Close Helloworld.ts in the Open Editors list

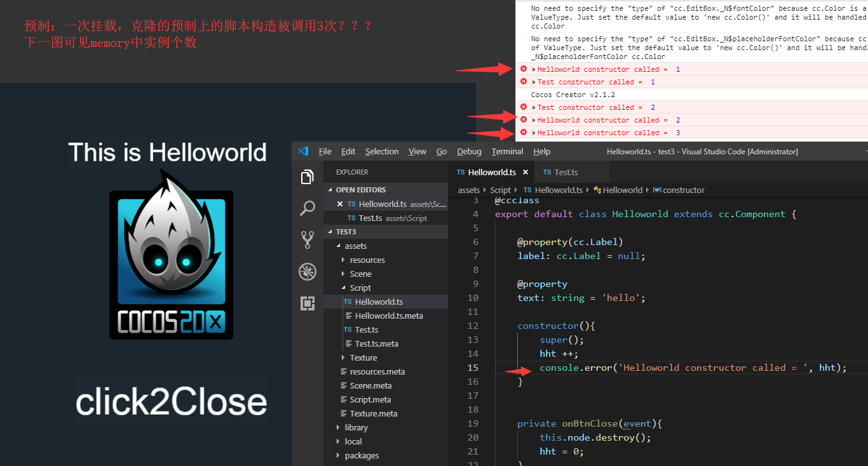point(340,204)
